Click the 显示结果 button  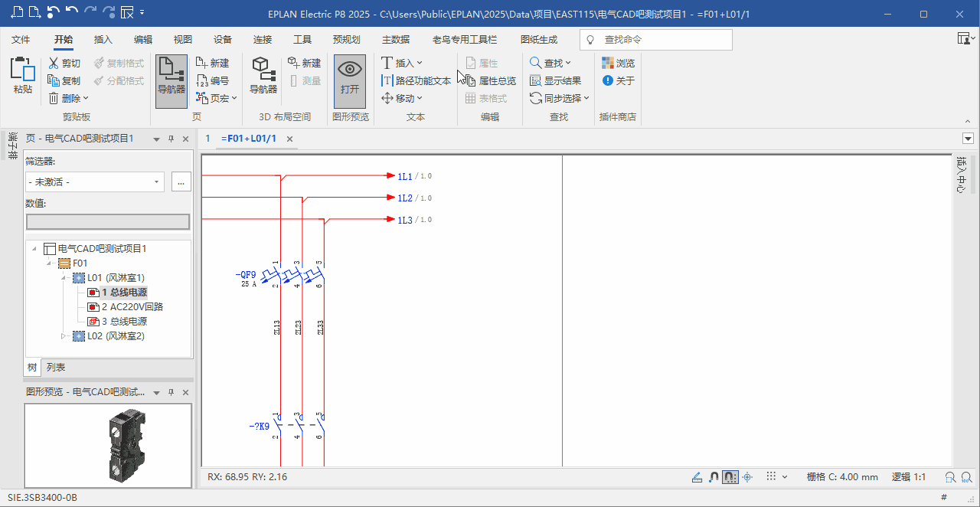point(556,80)
